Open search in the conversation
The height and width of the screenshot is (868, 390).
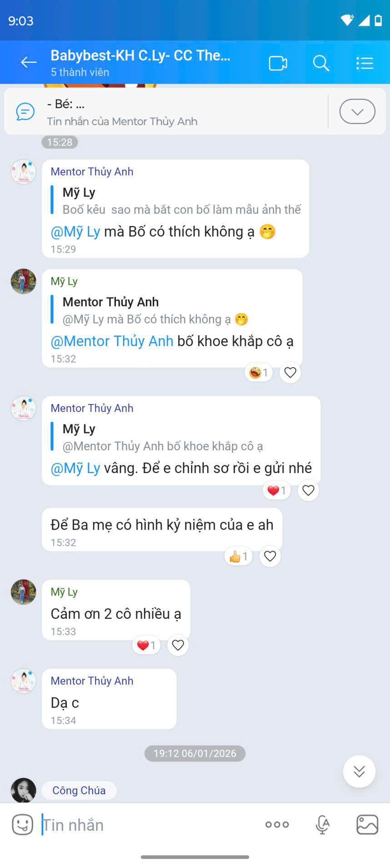(321, 63)
